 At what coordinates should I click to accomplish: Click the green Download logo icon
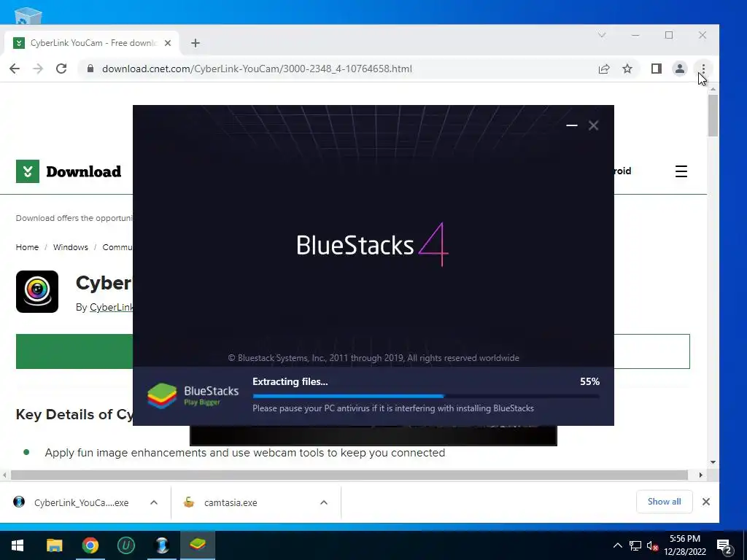pos(28,171)
